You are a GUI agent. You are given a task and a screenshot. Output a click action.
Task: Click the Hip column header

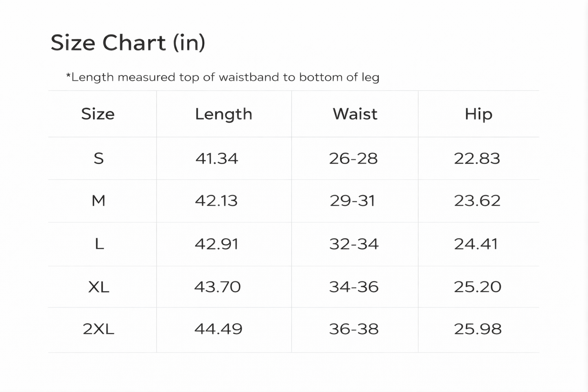click(x=479, y=114)
